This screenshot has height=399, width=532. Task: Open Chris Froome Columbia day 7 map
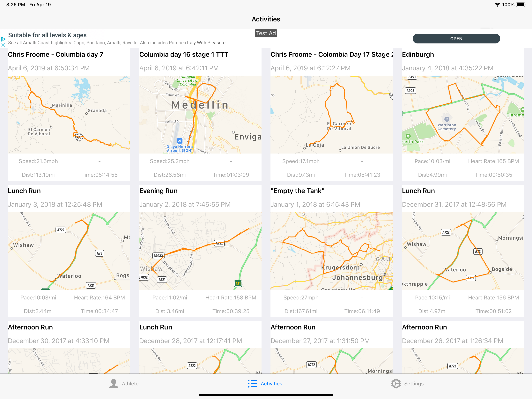tap(69, 115)
